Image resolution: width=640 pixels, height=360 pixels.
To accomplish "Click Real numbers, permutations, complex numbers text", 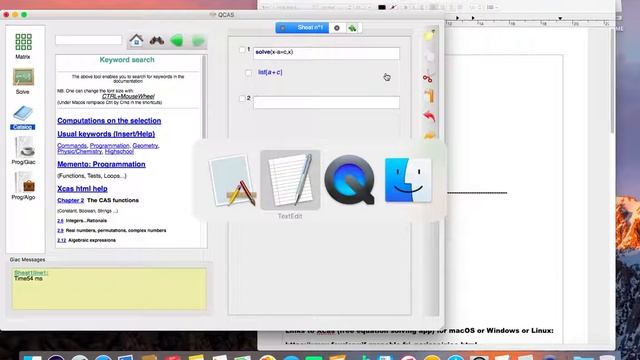I will point(116,231).
